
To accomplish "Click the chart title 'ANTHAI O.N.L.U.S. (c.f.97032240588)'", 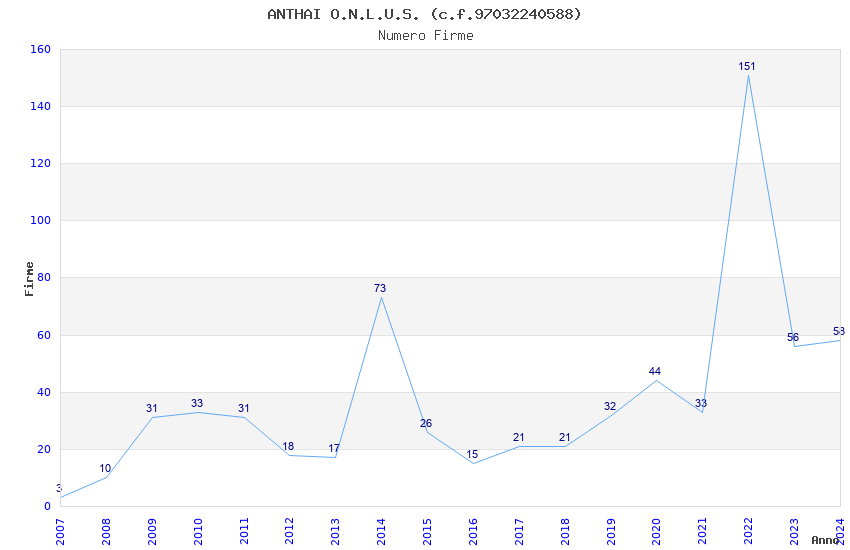I will [x=424, y=15].
